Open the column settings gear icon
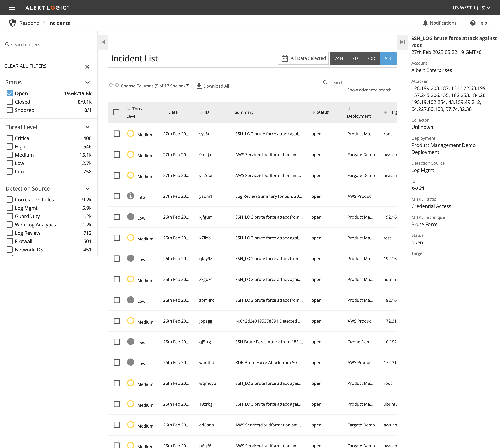Image resolution: width=500 pixels, height=448 pixels. [x=117, y=85]
